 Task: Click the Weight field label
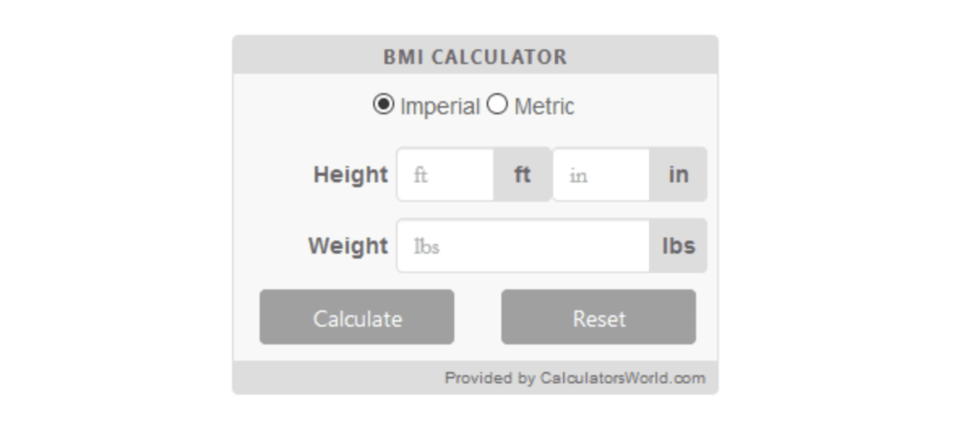(x=348, y=246)
